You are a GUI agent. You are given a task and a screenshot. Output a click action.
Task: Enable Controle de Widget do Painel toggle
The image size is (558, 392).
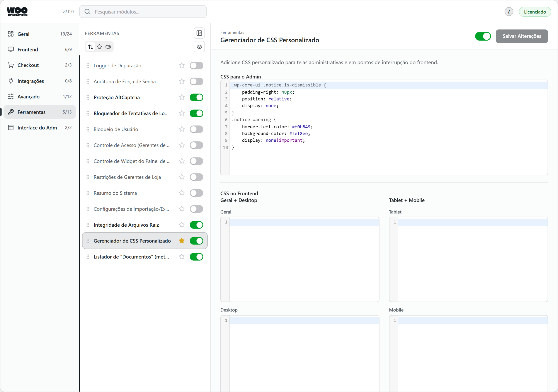(x=196, y=161)
